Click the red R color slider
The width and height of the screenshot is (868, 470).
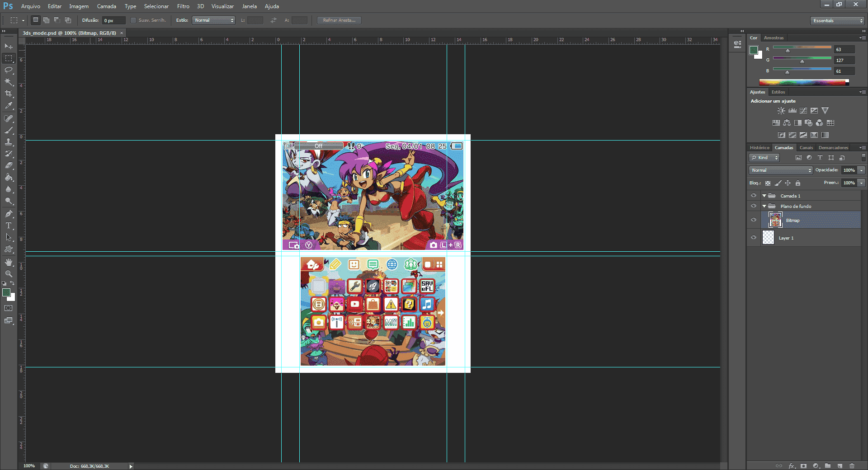click(x=802, y=48)
